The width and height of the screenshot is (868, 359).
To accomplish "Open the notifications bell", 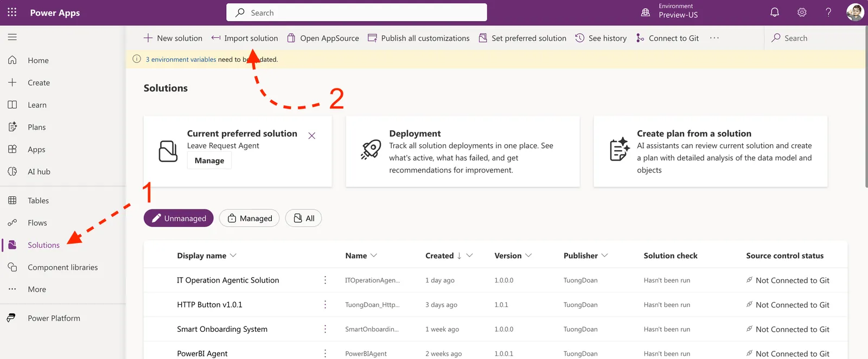I will click(x=775, y=12).
